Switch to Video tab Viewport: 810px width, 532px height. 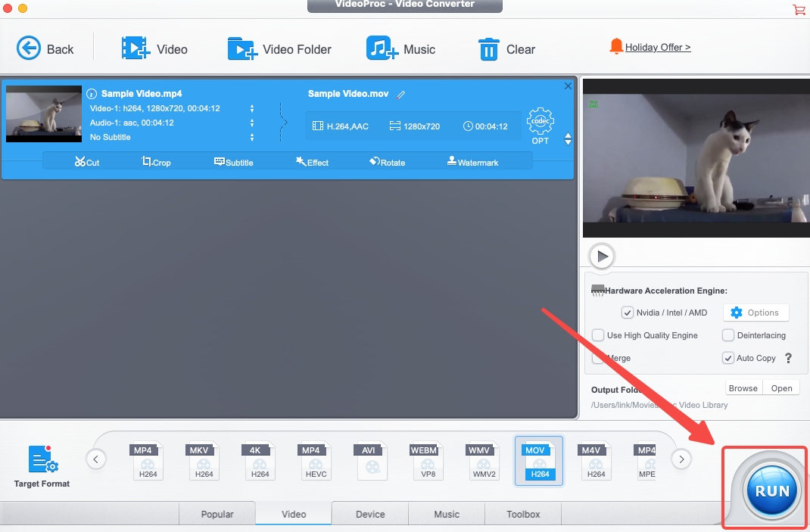pos(294,514)
